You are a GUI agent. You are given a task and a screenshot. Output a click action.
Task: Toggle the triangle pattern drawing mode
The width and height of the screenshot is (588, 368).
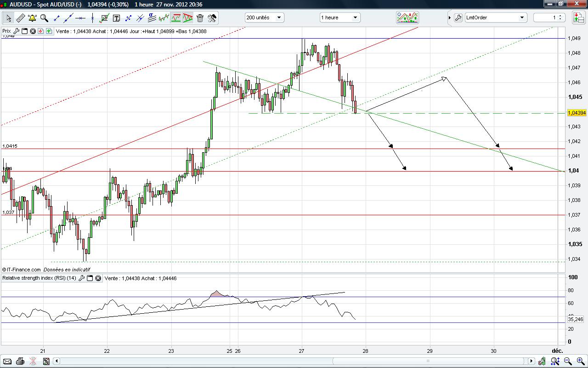pyautogui.click(x=188, y=18)
